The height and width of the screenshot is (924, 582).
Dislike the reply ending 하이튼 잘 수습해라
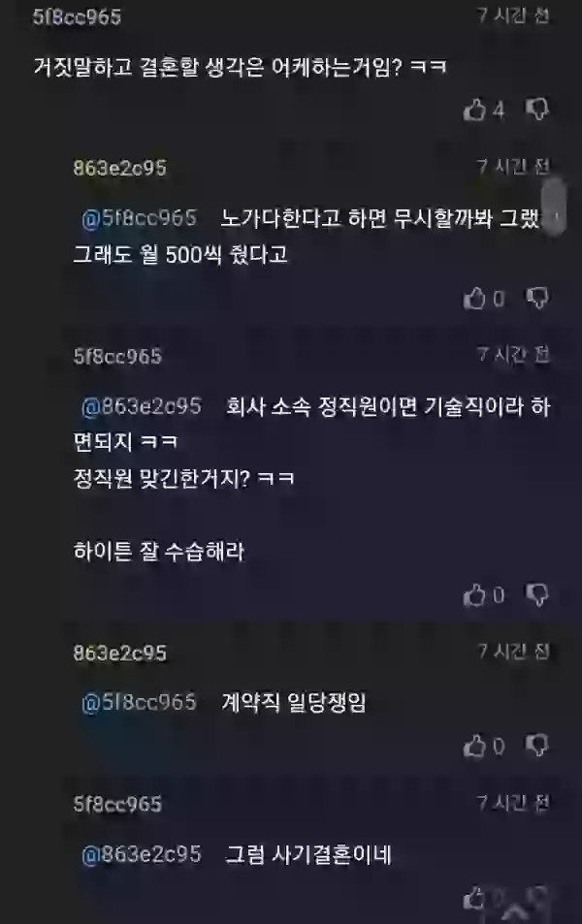537,594
